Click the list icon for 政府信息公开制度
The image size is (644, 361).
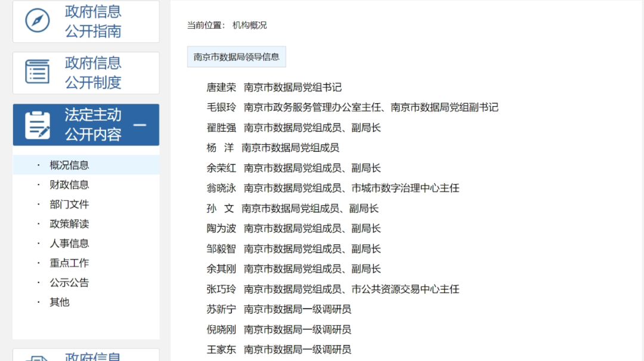pyautogui.click(x=38, y=72)
